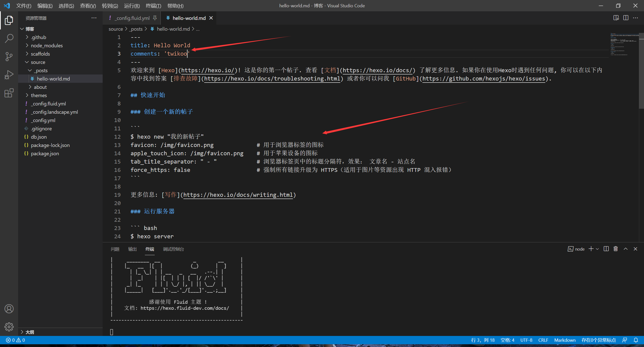Split the editor using the editor toolbar icon
This screenshot has width=644, height=347.
click(626, 18)
